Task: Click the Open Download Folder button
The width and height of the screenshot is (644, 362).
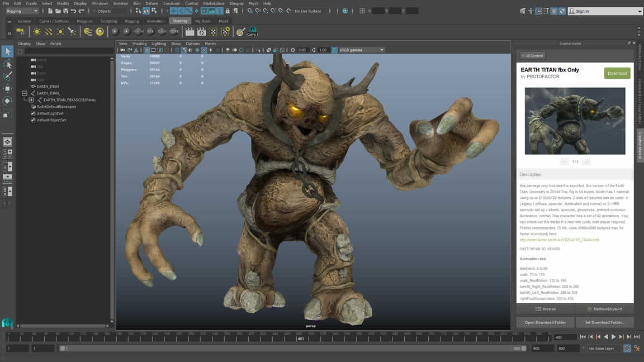Action: point(545,322)
